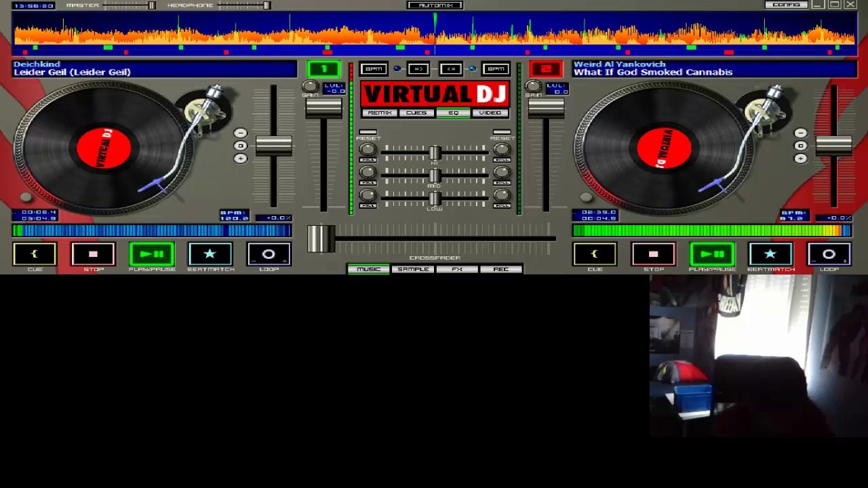Select deck 1 with green 1 button

pyautogui.click(x=323, y=68)
